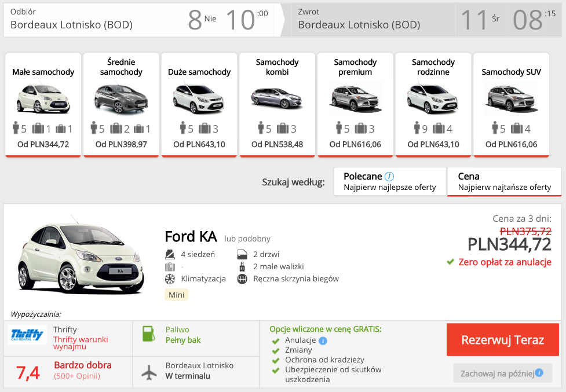
Task: Select the Małe samochody category
Action: (x=43, y=104)
